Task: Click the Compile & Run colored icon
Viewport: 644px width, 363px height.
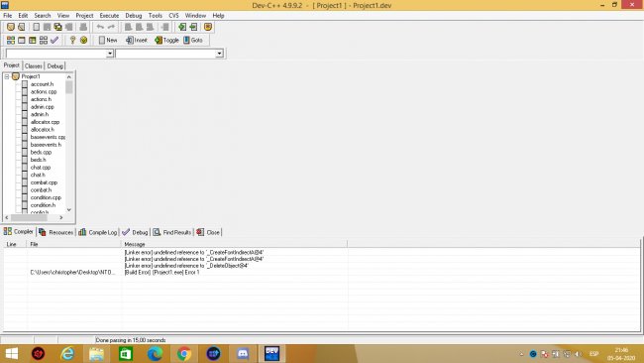Action: click(32, 40)
